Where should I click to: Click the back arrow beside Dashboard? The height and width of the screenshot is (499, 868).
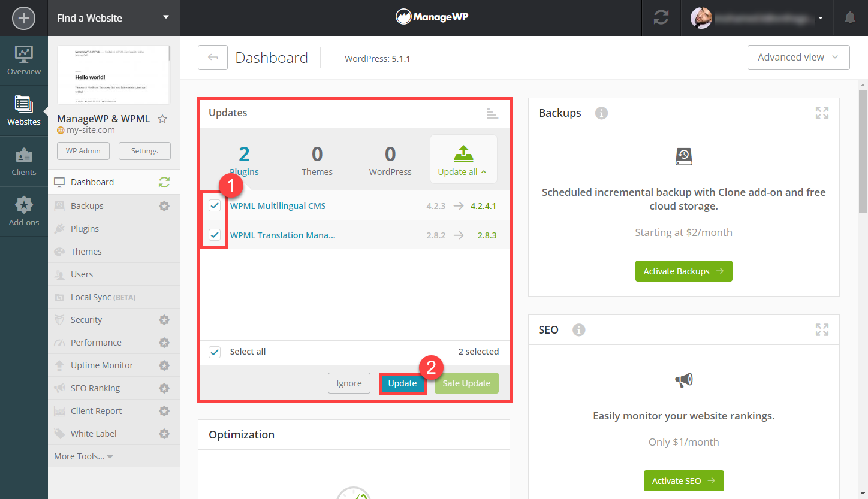[213, 58]
